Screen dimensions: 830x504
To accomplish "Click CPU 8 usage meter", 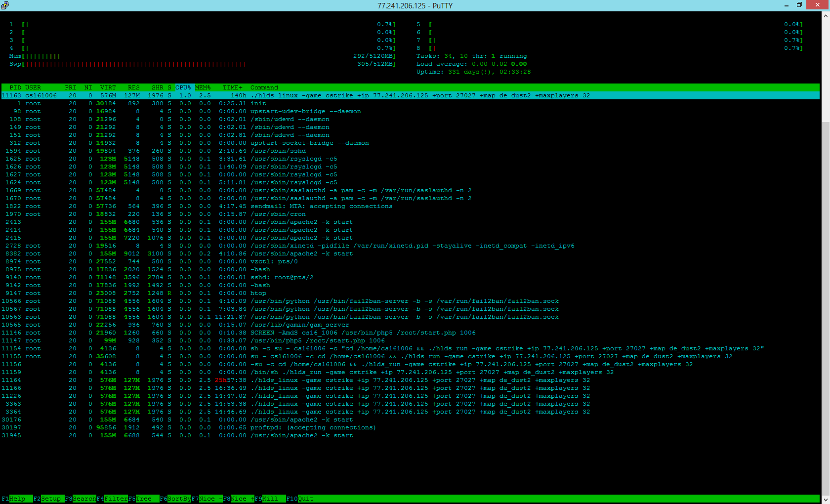I will point(610,48).
